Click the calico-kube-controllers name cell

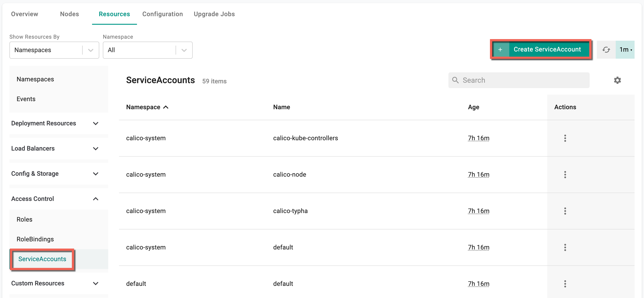point(306,138)
